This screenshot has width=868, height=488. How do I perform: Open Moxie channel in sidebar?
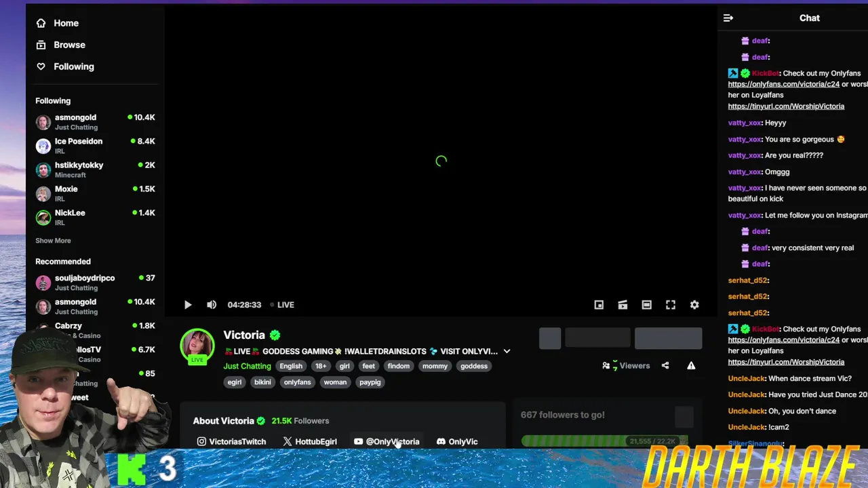pos(95,194)
